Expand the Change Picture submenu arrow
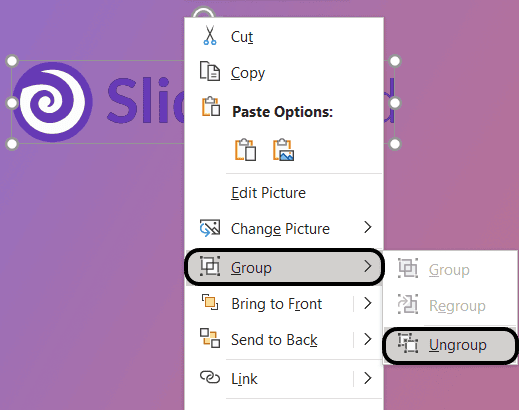The width and height of the screenshot is (519, 410). 368,227
